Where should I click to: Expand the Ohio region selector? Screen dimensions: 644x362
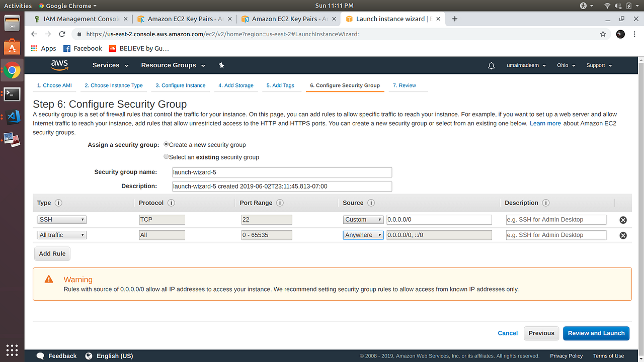[x=565, y=65]
